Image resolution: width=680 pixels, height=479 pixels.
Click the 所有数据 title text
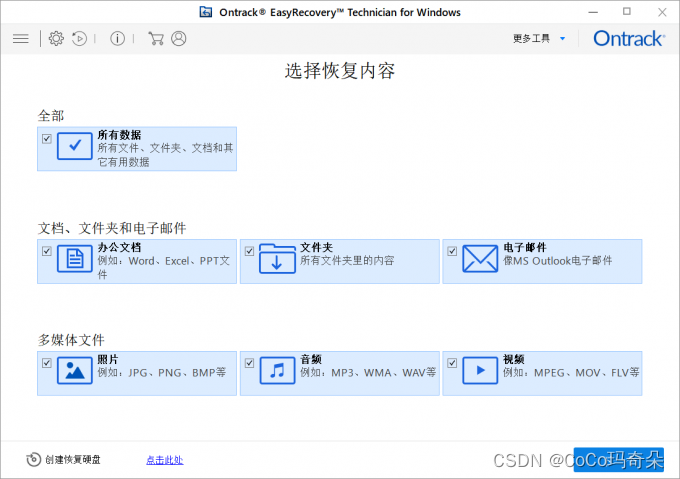point(119,135)
